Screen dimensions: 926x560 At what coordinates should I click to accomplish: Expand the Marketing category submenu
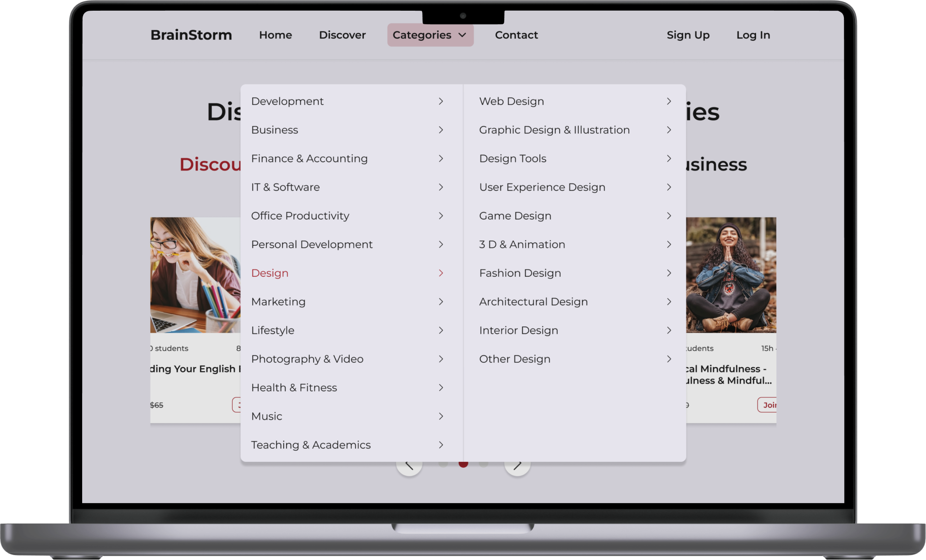278,302
